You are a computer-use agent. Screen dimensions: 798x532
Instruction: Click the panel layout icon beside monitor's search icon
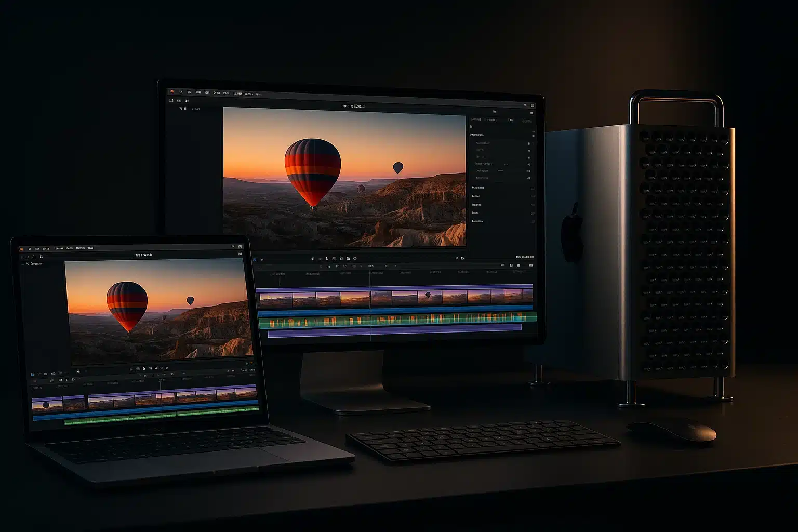point(533,105)
